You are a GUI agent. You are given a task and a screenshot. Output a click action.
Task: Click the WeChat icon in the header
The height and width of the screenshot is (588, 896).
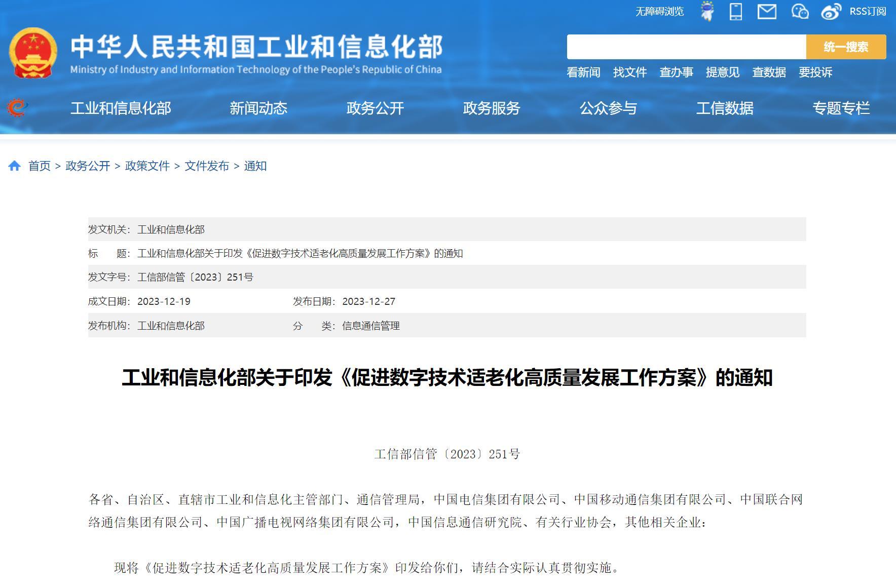(x=800, y=12)
